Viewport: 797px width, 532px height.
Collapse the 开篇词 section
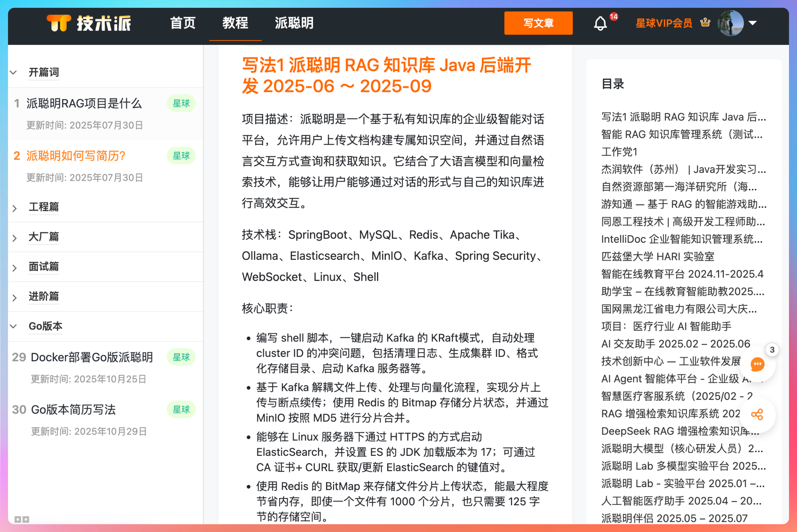point(14,72)
